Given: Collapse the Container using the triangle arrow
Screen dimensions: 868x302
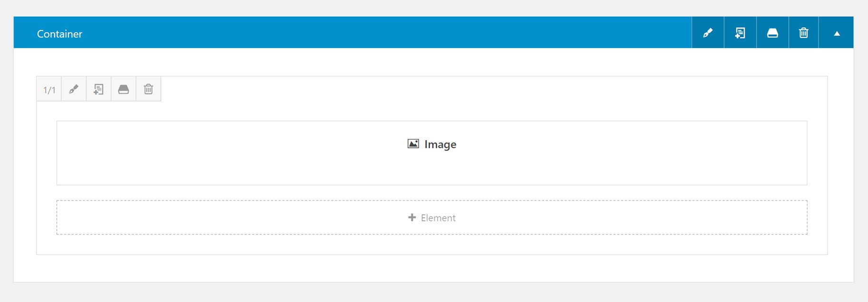Looking at the screenshot, I should tap(837, 33).
